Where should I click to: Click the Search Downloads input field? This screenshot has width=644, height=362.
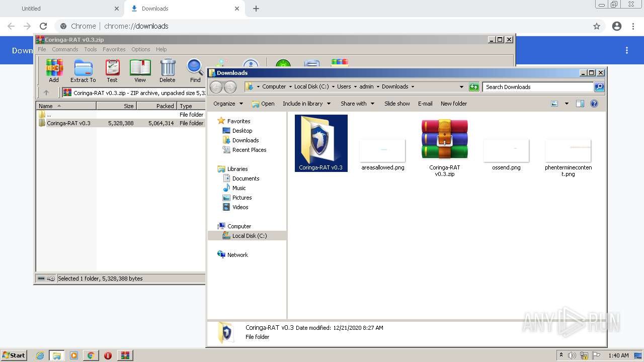(538, 87)
